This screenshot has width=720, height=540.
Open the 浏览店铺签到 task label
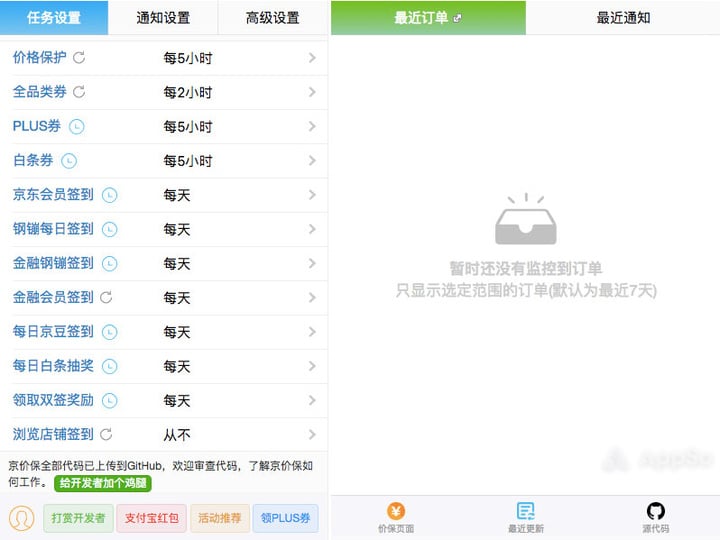53,434
